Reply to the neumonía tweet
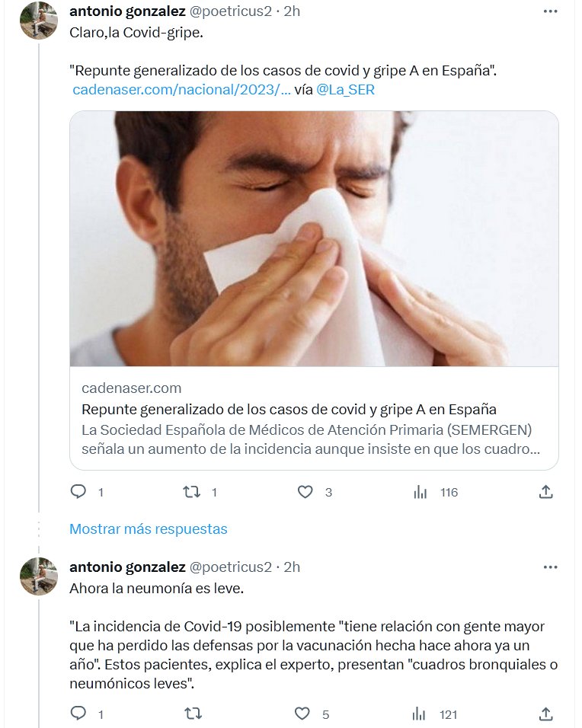This screenshot has height=728, width=582. click(78, 714)
